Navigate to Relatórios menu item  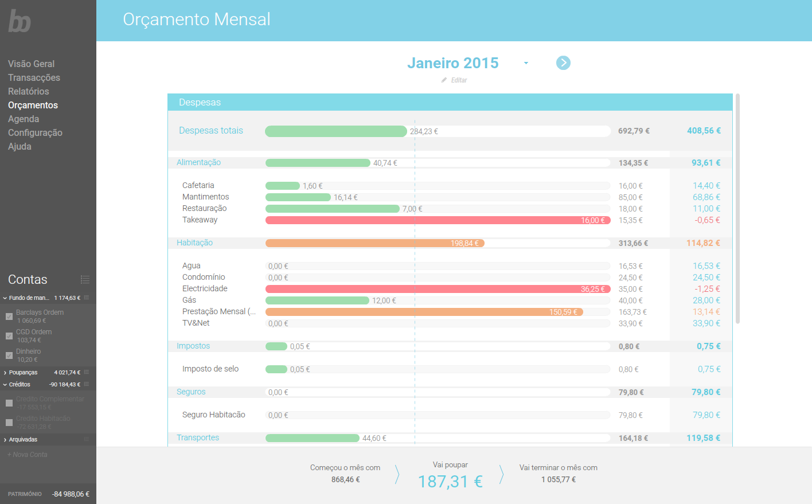pyautogui.click(x=29, y=91)
